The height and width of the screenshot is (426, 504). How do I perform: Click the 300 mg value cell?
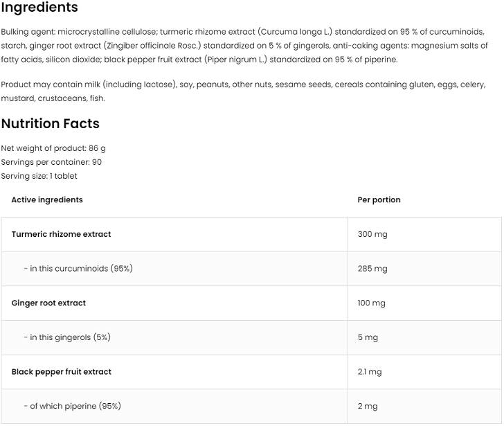[372, 234]
